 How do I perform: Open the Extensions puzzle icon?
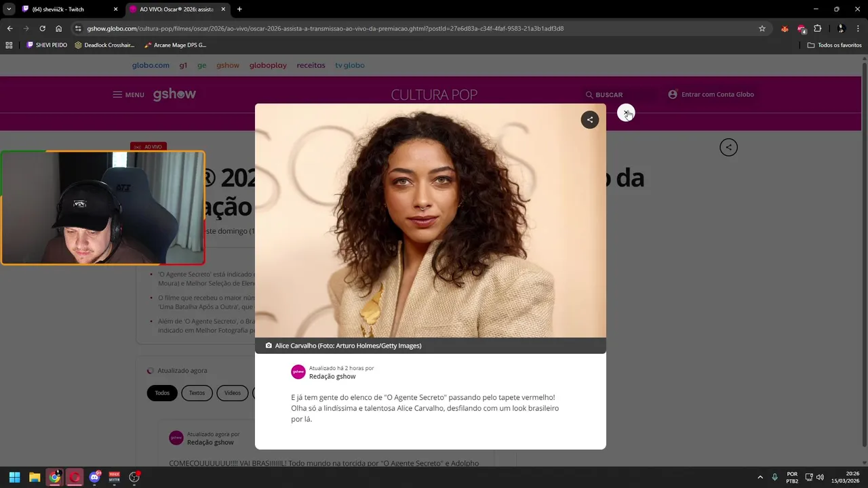point(817,28)
